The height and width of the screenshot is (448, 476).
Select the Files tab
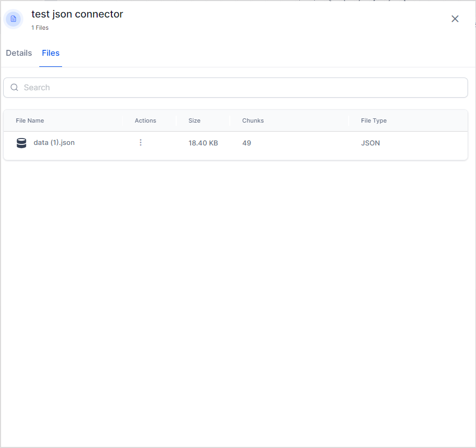[x=50, y=53]
